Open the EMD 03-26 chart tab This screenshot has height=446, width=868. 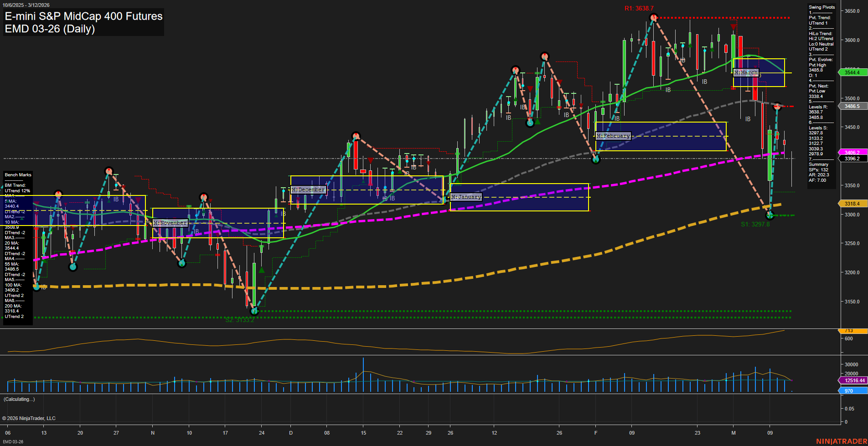click(12, 441)
